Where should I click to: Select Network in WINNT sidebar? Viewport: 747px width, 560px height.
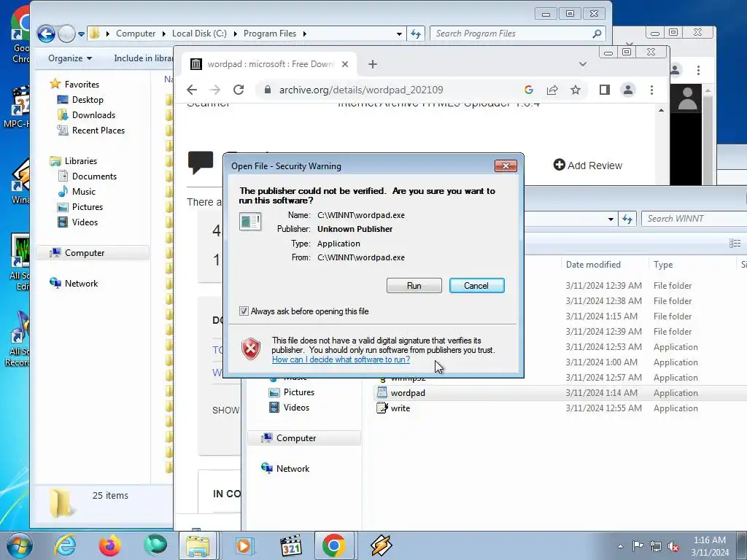click(293, 469)
